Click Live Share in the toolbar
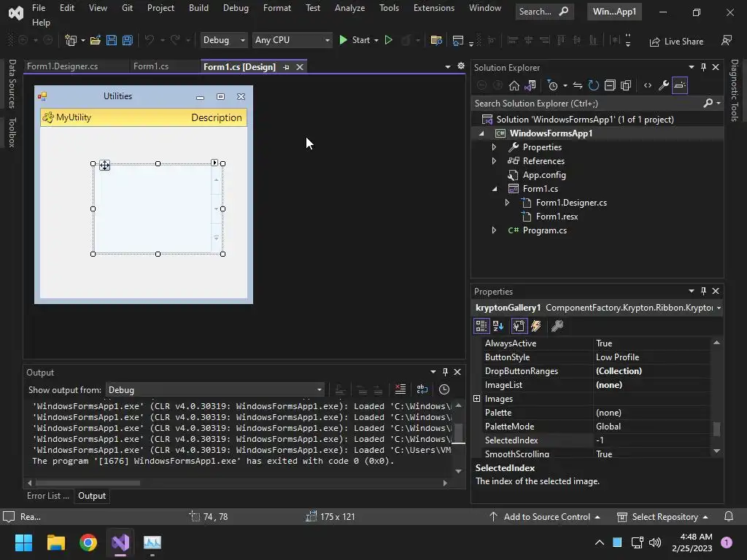747x560 pixels. point(676,42)
